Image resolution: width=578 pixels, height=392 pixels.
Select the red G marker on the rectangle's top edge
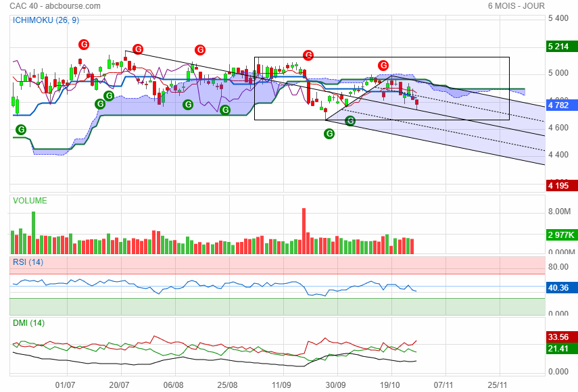[x=308, y=55]
